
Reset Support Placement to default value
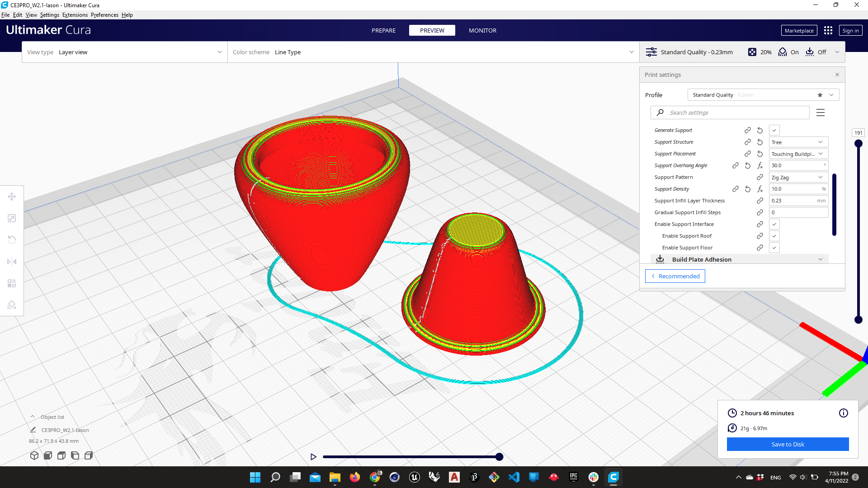[760, 154]
